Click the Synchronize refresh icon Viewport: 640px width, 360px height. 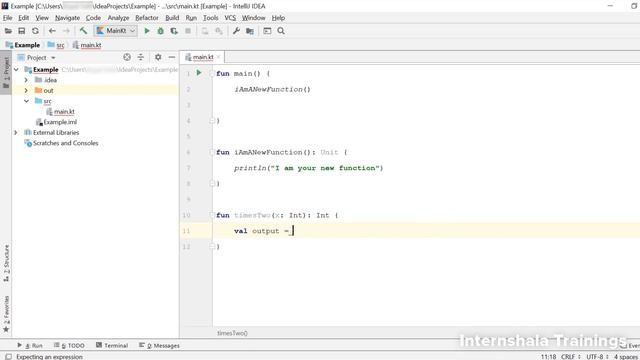(x=36, y=31)
